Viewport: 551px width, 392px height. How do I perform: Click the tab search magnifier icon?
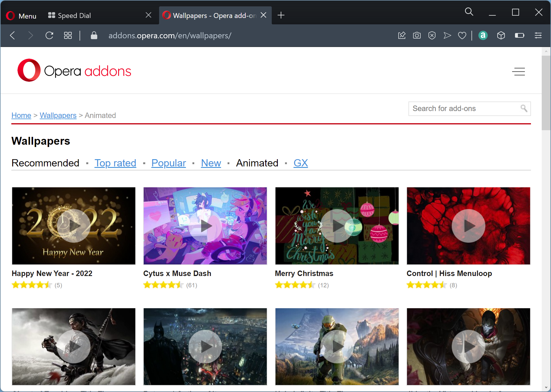click(x=469, y=12)
